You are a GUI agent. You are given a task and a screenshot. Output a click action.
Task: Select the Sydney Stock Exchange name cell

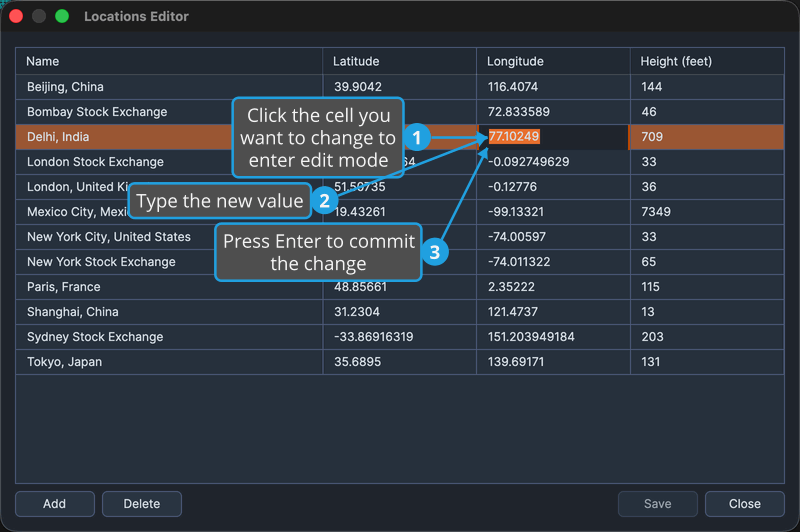tap(169, 337)
